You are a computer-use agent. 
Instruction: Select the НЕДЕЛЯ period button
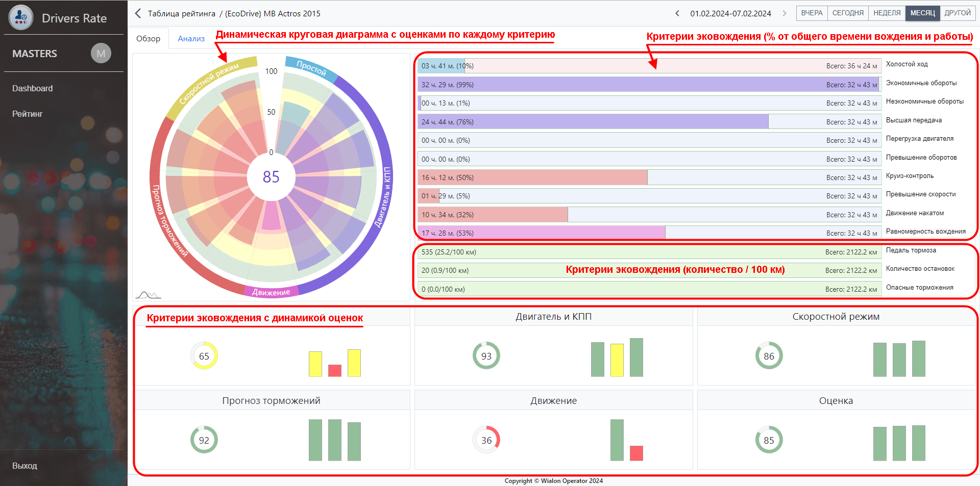887,13
